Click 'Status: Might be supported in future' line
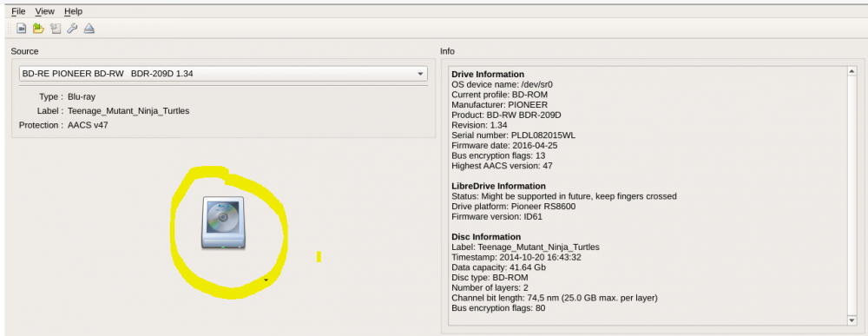This screenshot has width=868, height=336. tap(564, 196)
